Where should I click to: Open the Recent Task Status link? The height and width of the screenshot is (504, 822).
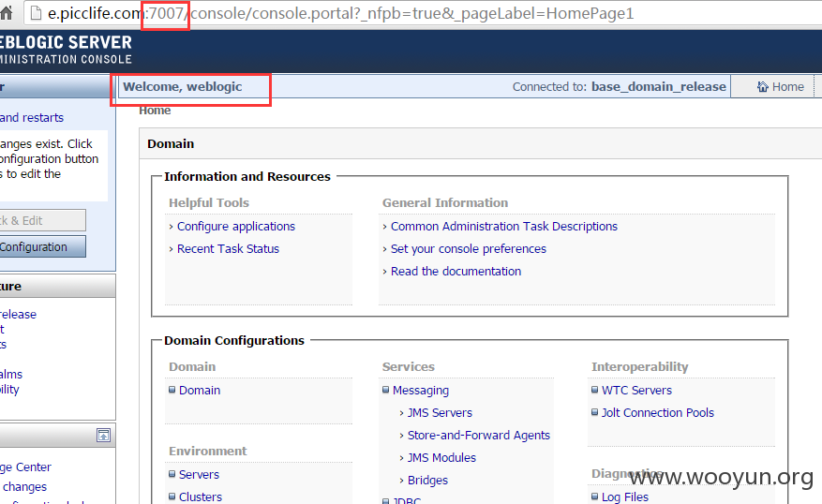coord(228,249)
